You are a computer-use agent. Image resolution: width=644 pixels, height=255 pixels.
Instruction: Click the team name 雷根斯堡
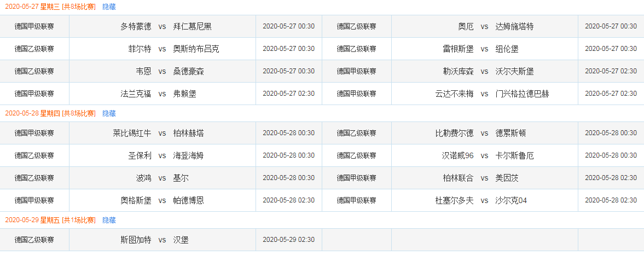[x=459, y=49]
